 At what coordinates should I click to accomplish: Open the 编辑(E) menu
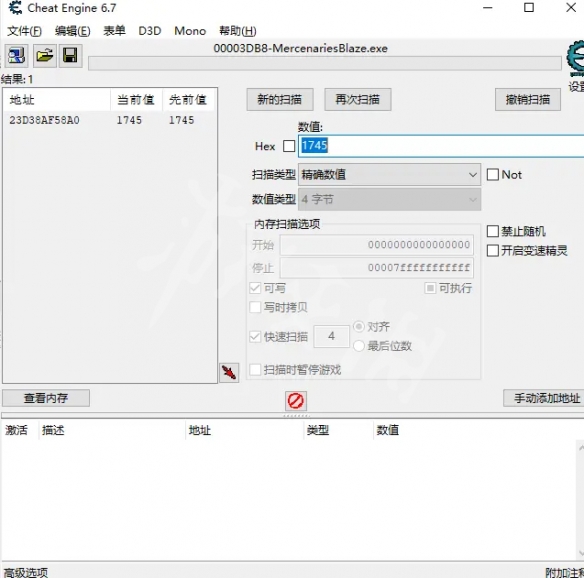tap(73, 31)
